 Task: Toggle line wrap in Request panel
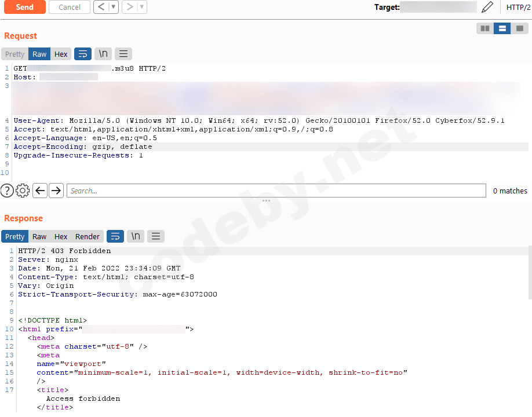(83, 54)
